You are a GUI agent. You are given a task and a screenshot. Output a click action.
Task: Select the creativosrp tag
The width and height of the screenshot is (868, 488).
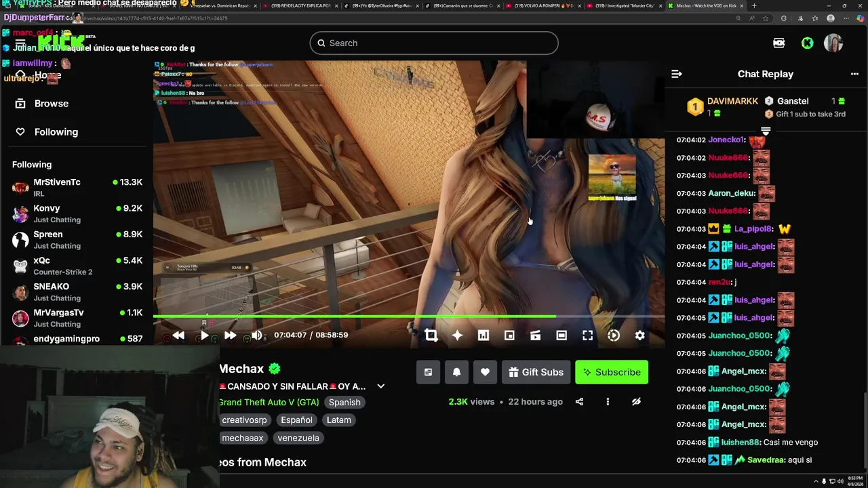(244, 420)
